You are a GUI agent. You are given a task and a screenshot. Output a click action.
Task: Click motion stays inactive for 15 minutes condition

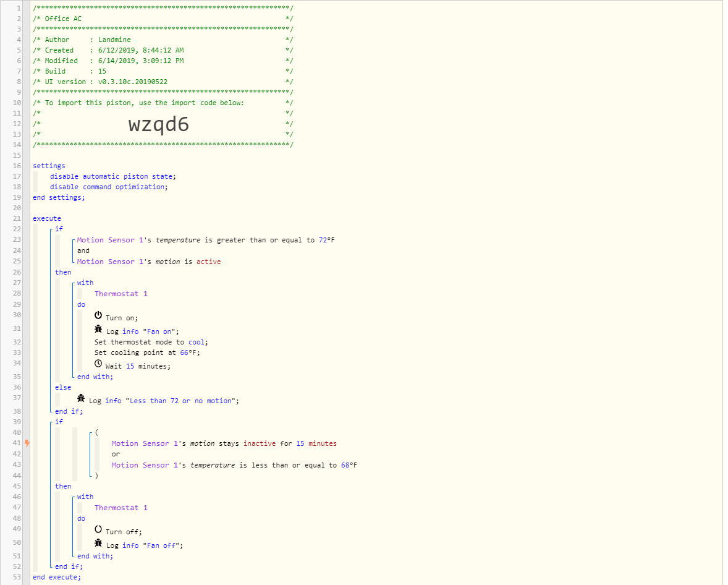224,443
